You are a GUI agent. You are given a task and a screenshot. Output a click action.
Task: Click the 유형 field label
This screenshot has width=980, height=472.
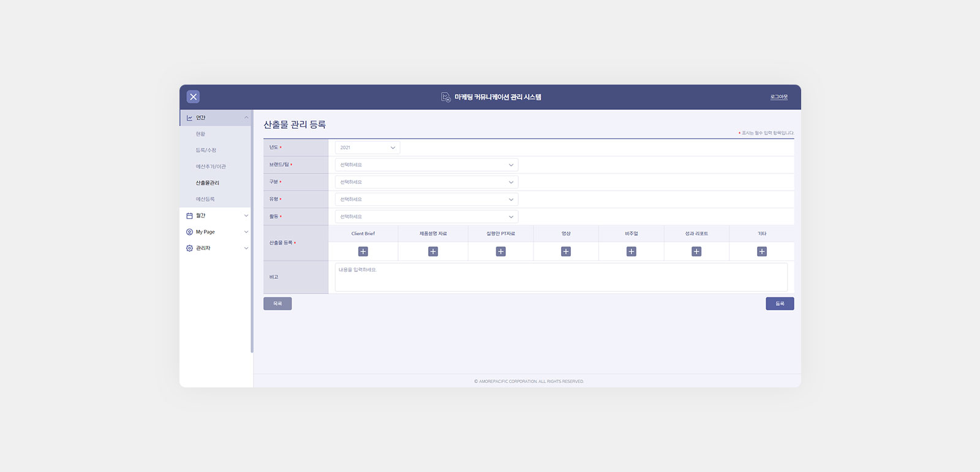(274, 199)
